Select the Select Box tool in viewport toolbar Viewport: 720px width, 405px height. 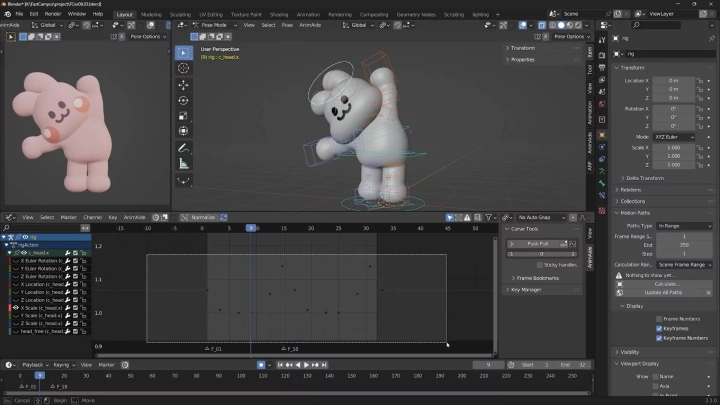click(183, 53)
